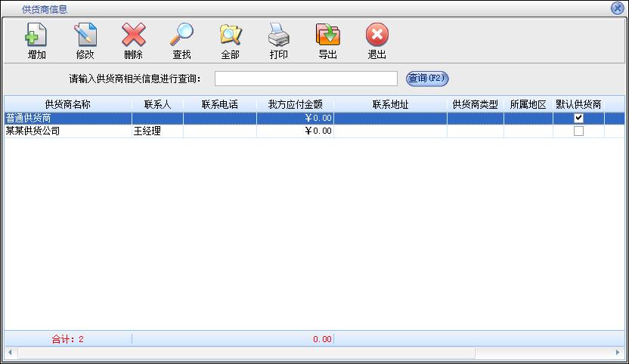Click the 查询(F2) search button
Viewport: 629px width, 364px height.
[427, 79]
